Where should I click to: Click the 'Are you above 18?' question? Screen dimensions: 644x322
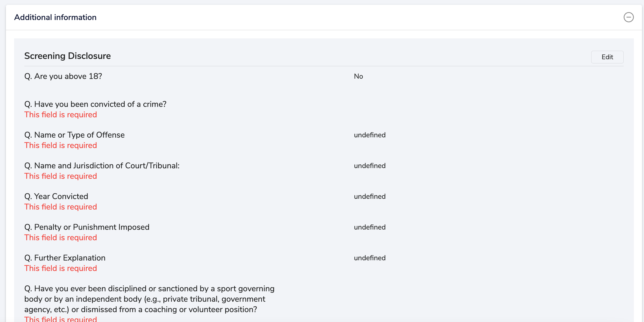63,76
